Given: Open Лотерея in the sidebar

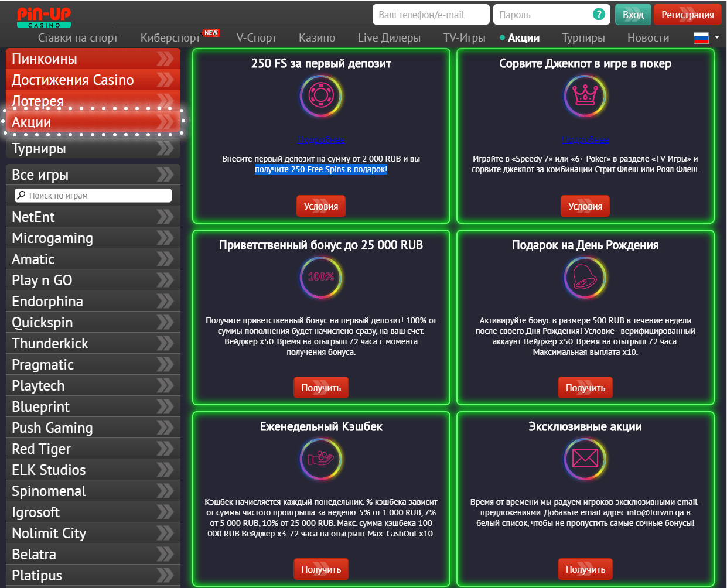Looking at the screenshot, I should coord(93,101).
